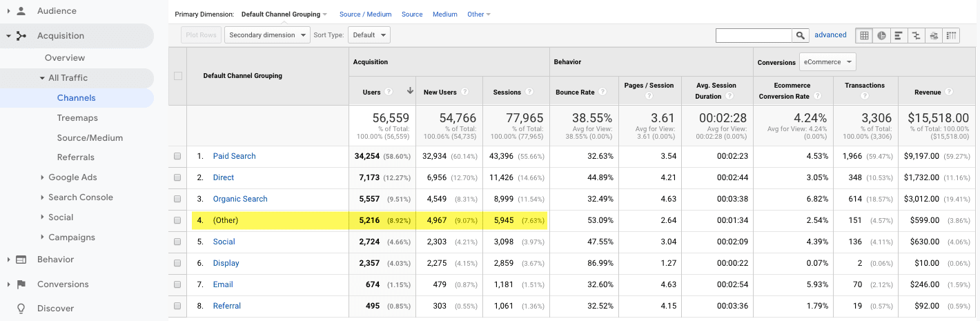Click help icon next to Users
980x321 pixels.
tap(389, 92)
